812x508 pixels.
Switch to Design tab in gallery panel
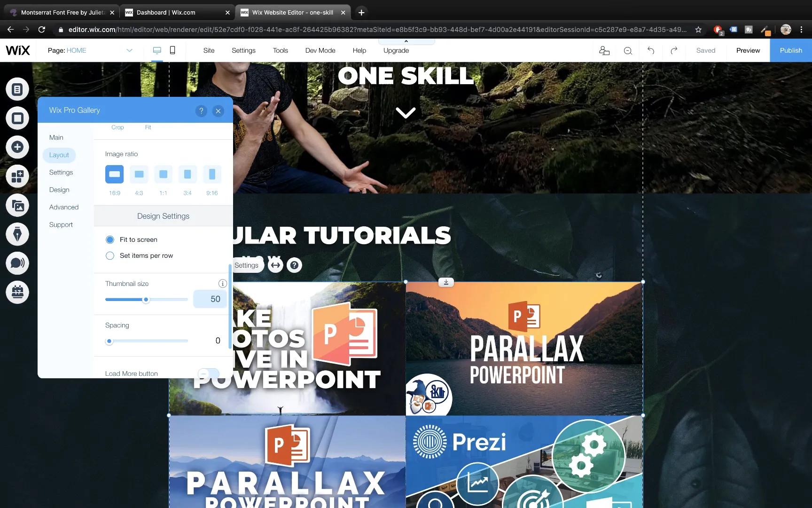(x=59, y=190)
